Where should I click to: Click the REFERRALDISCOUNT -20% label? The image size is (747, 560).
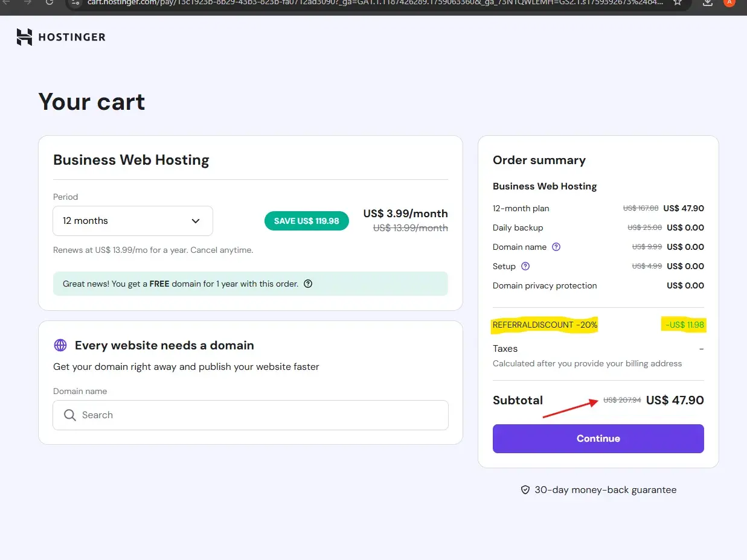[545, 325]
